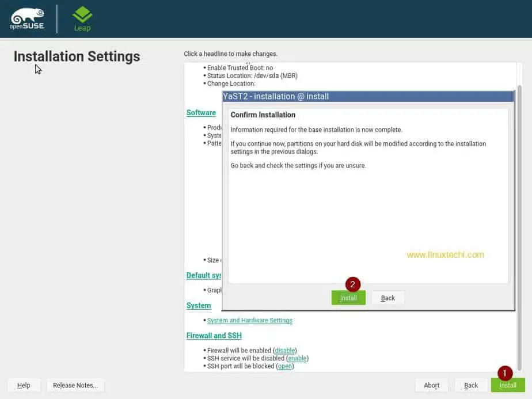This screenshot has width=532, height=399.
Task: Click the 'Confirm Installation' heading text
Action: (x=263, y=115)
